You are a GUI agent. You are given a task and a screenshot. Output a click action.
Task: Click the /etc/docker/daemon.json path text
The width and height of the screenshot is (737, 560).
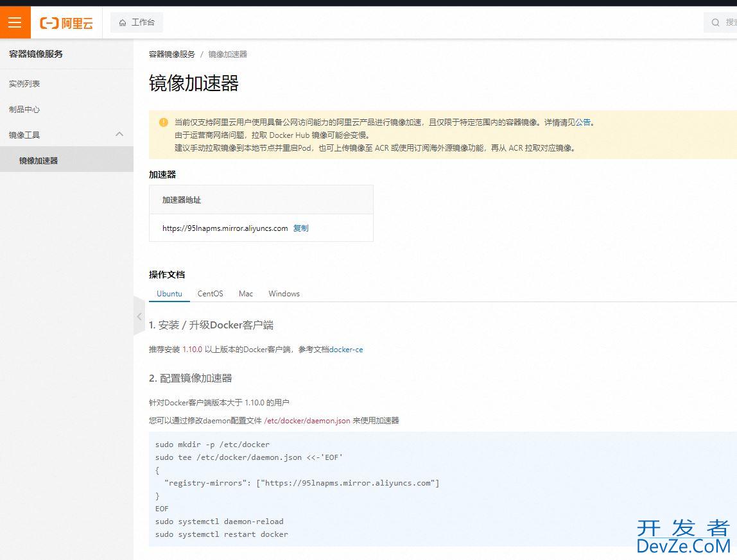pos(307,421)
